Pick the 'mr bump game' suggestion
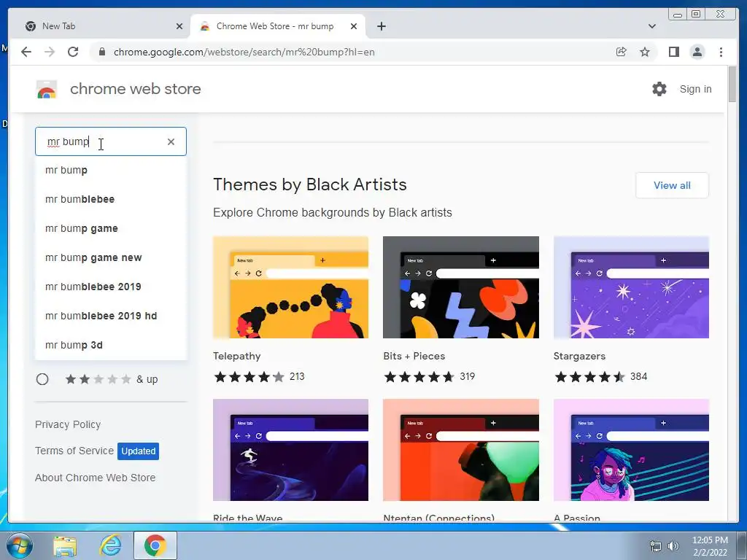The width and height of the screenshot is (747, 560). click(111, 228)
